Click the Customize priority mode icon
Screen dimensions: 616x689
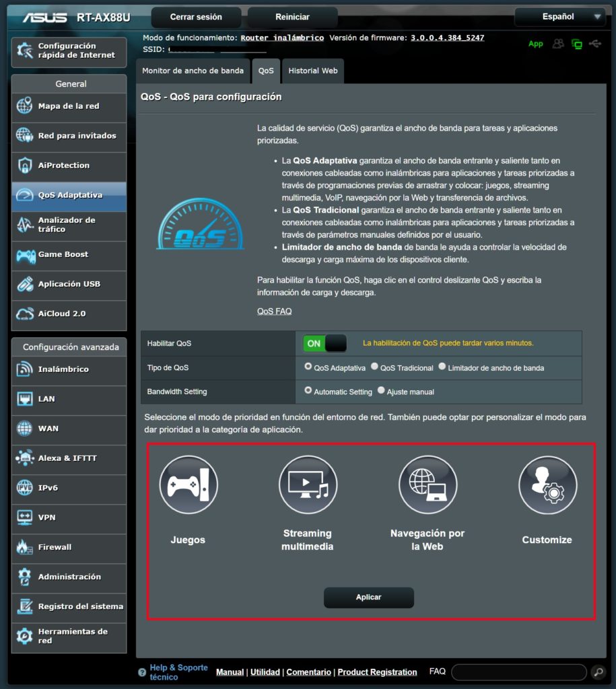click(547, 485)
